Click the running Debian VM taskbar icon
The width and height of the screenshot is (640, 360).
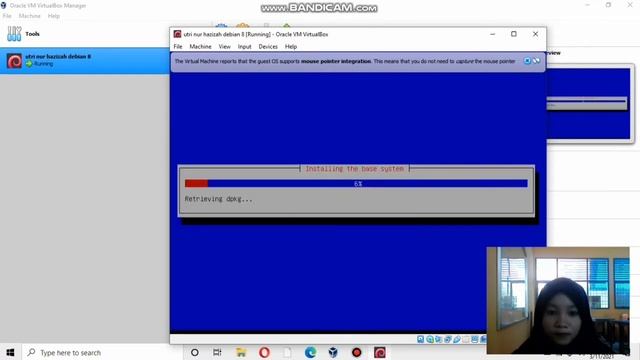[x=380, y=352]
